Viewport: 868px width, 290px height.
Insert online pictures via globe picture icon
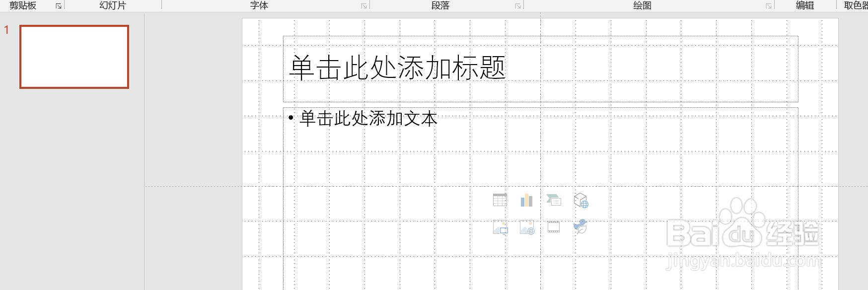coord(527,227)
